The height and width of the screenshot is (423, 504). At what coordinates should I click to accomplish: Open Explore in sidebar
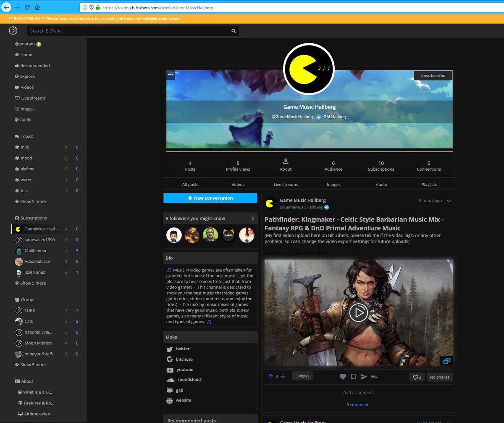[x=24, y=77]
